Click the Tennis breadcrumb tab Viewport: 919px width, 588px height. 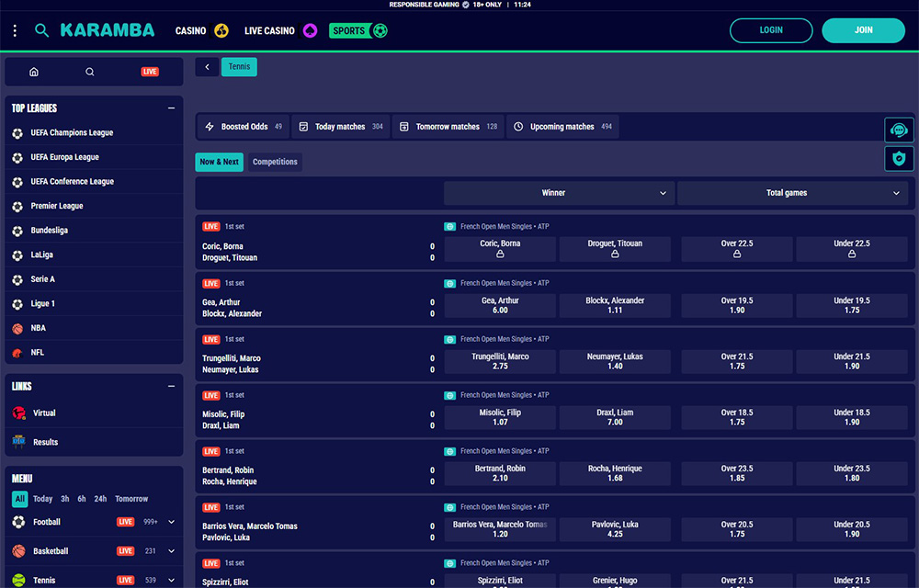coord(239,67)
